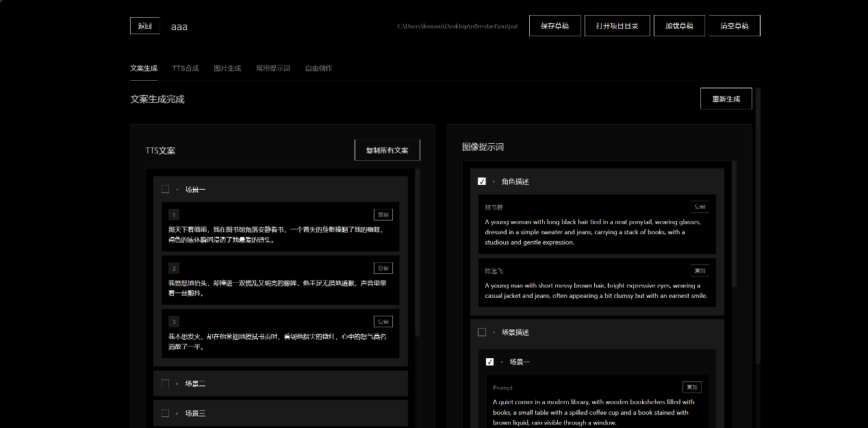Click 重新生成 to regenerate the copy

pyautogui.click(x=726, y=99)
